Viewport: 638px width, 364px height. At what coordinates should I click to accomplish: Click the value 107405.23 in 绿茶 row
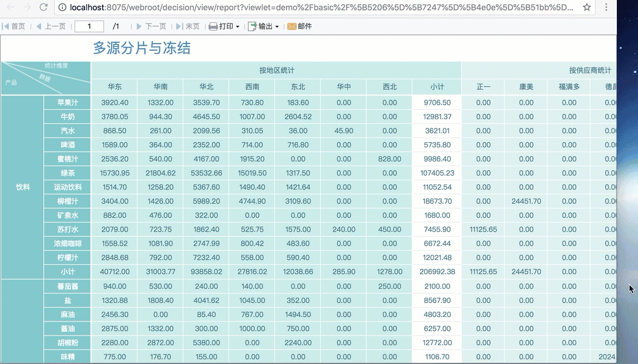point(437,173)
